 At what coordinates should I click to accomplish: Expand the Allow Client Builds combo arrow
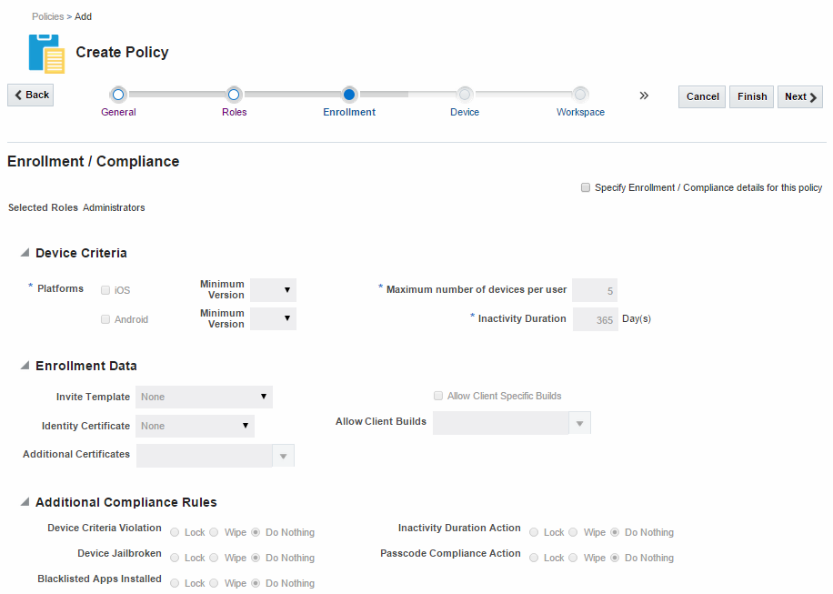tap(580, 423)
